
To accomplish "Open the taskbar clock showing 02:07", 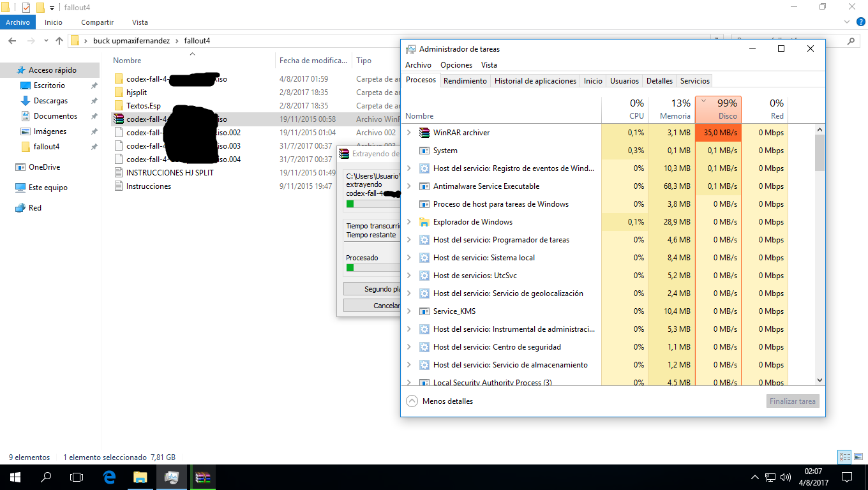I will [813, 477].
